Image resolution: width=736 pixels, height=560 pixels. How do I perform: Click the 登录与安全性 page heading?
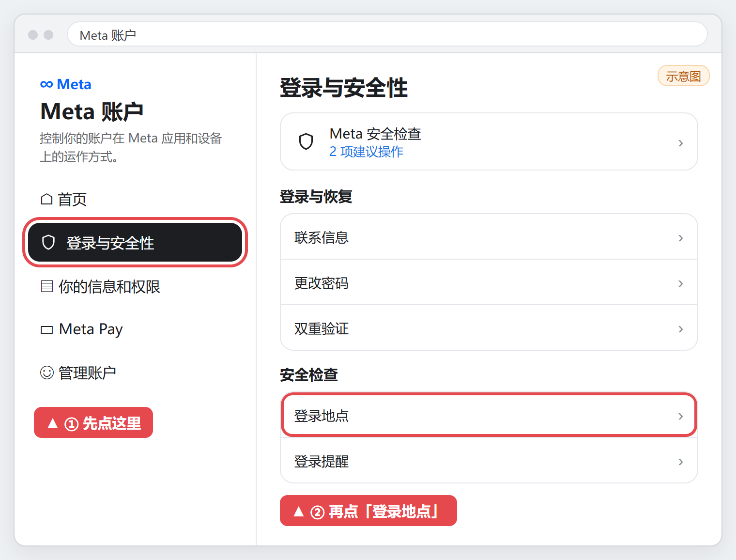point(344,88)
